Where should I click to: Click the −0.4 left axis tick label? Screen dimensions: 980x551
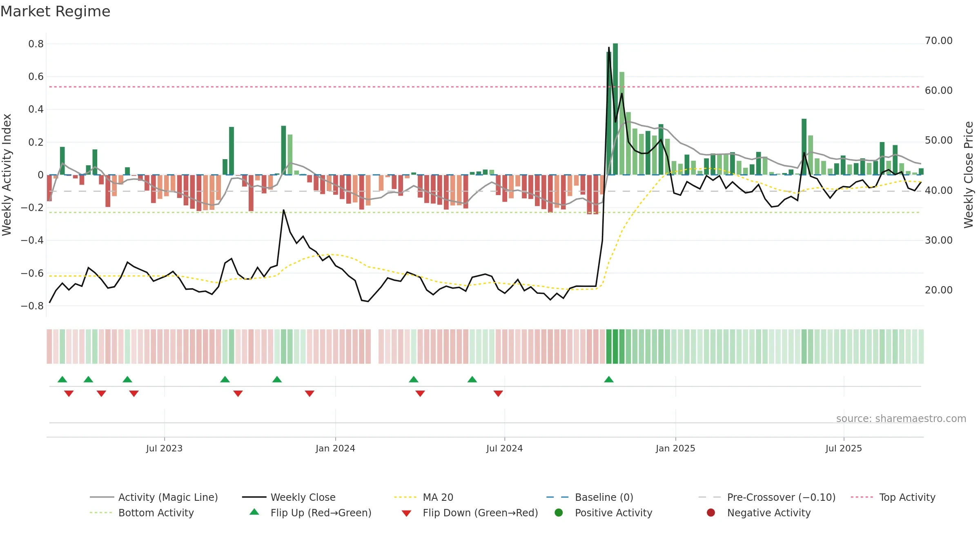tap(32, 240)
